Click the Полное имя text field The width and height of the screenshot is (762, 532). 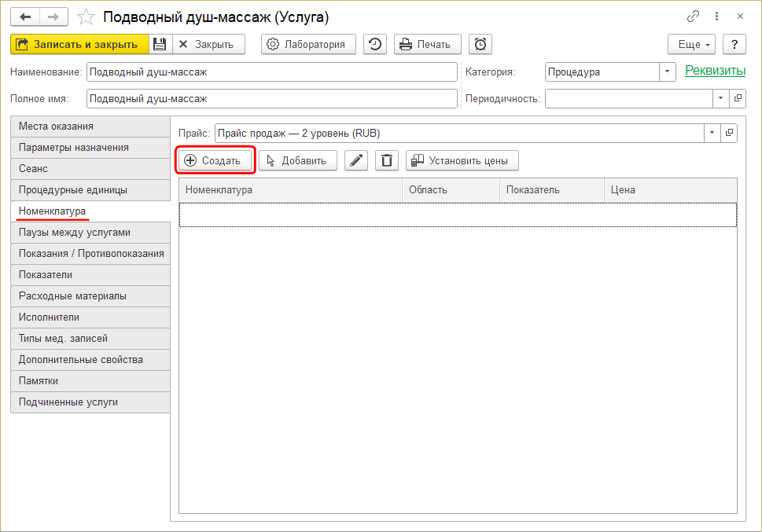tap(271, 99)
